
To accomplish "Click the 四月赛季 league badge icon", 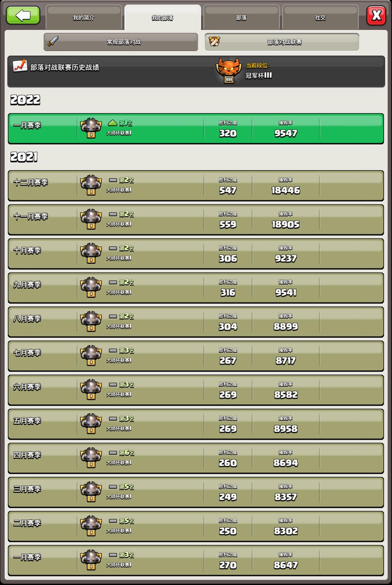I will click(90, 458).
